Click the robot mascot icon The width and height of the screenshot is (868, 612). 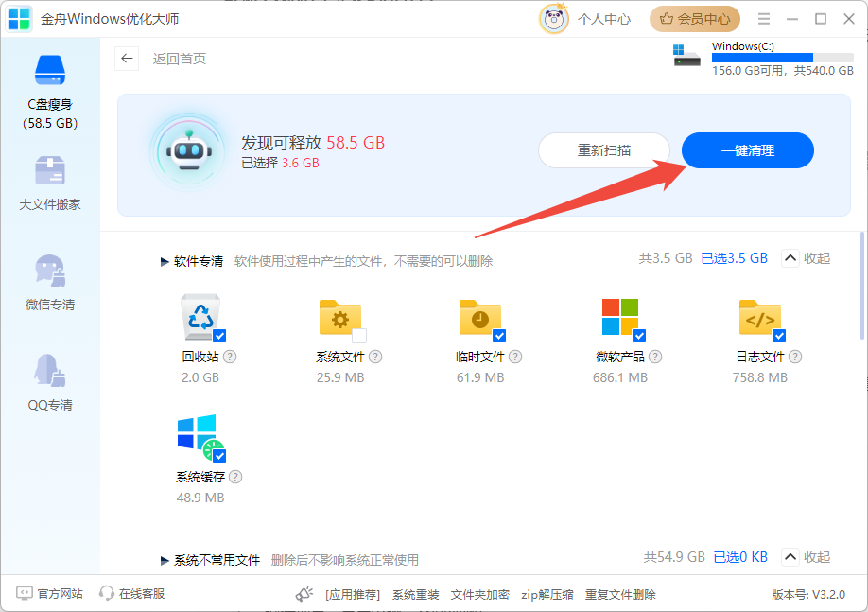tap(189, 151)
